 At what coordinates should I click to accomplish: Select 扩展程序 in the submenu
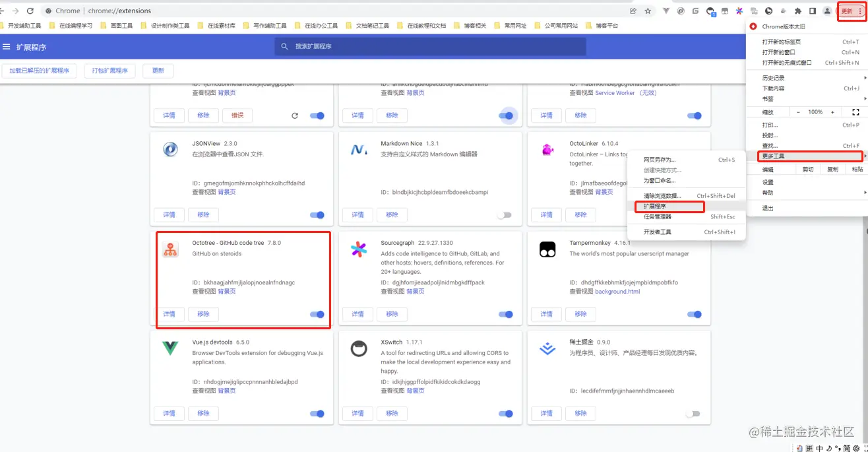pos(686,207)
